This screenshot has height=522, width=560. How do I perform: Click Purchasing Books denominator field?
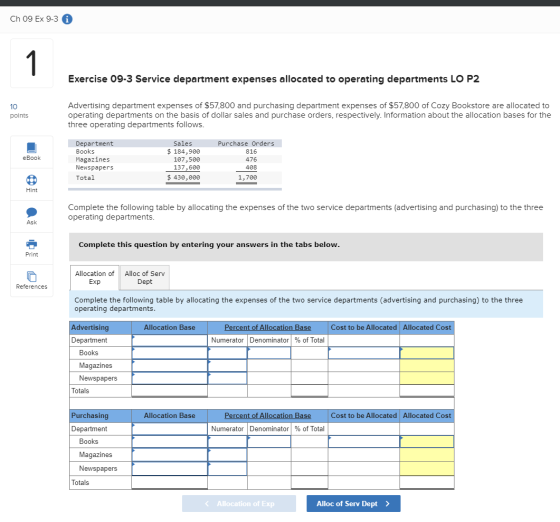point(269,441)
